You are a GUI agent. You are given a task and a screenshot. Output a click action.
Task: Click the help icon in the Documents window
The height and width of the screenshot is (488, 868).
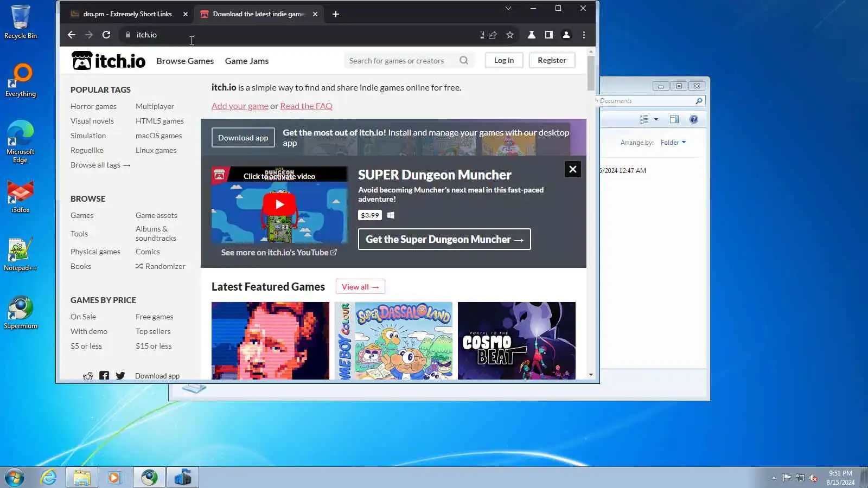click(694, 119)
